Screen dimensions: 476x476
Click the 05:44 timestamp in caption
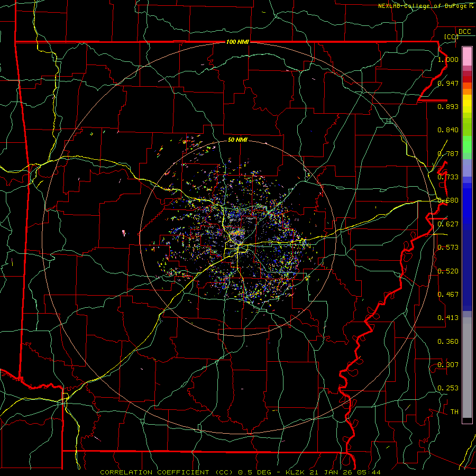369,472
